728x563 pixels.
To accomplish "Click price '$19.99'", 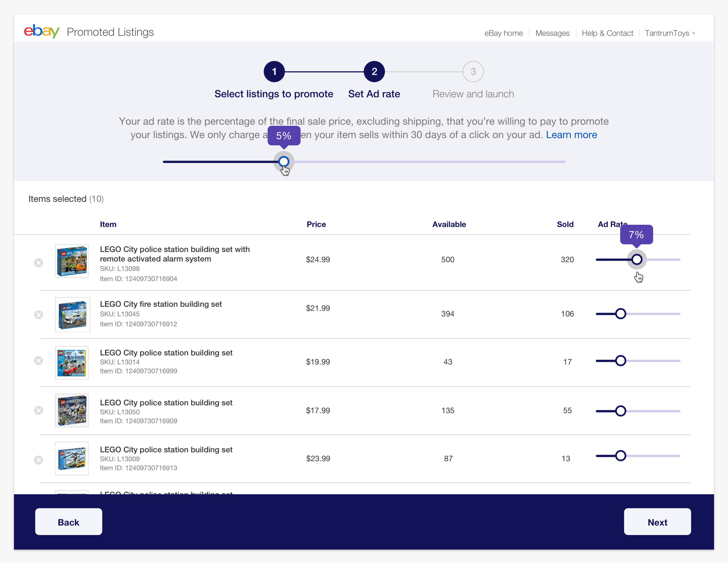I will tap(318, 362).
